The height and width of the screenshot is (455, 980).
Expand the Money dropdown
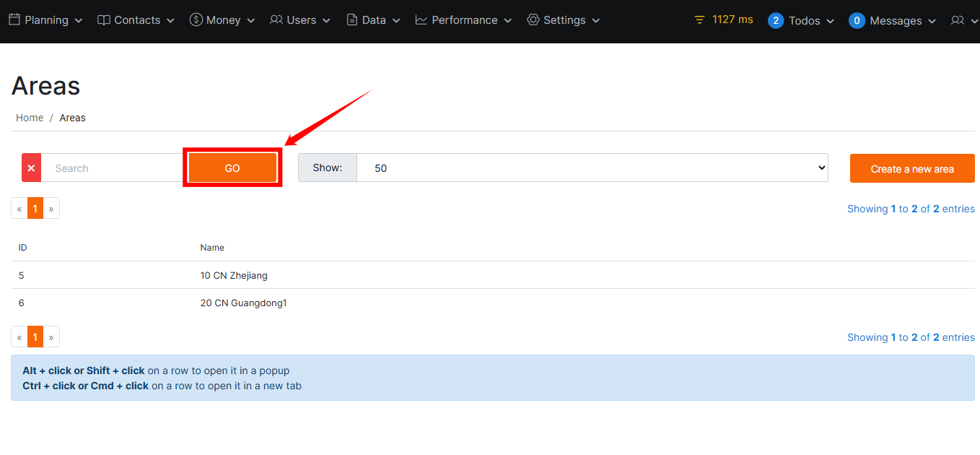(x=222, y=20)
